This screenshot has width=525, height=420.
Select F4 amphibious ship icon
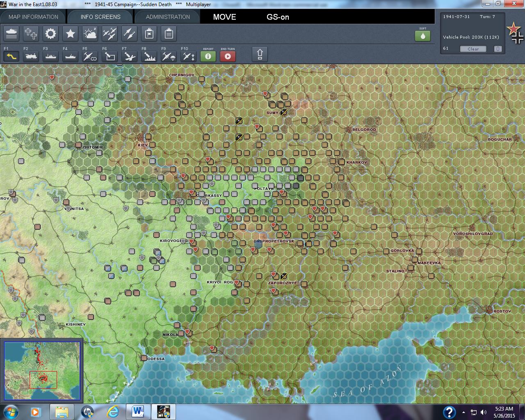point(71,56)
